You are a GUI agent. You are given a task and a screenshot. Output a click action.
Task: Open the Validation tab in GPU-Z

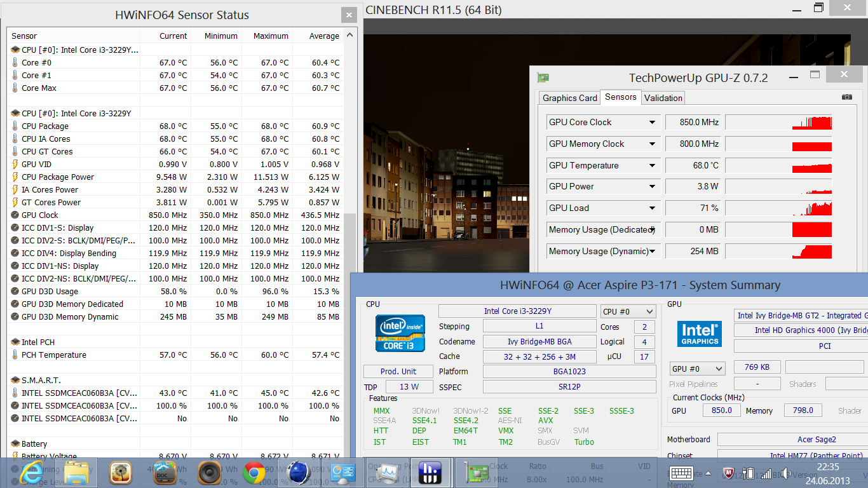(x=663, y=98)
